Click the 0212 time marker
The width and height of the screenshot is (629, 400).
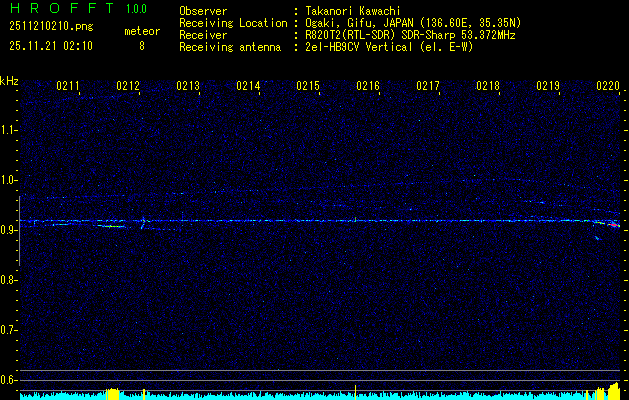point(128,85)
